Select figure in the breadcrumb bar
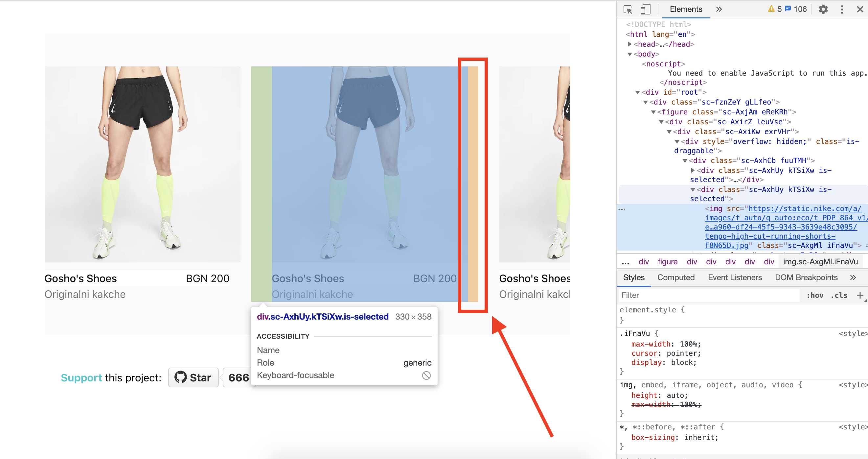Image resolution: width=868 pixels, height=459 pixels. pos(667,261)
